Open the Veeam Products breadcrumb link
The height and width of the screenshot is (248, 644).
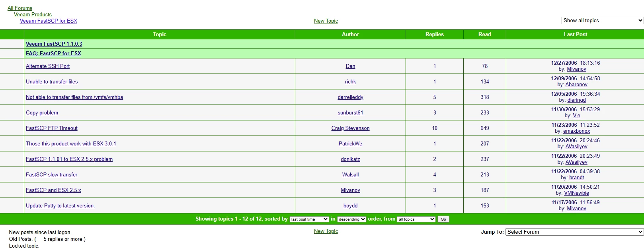[x=33, y=14]
